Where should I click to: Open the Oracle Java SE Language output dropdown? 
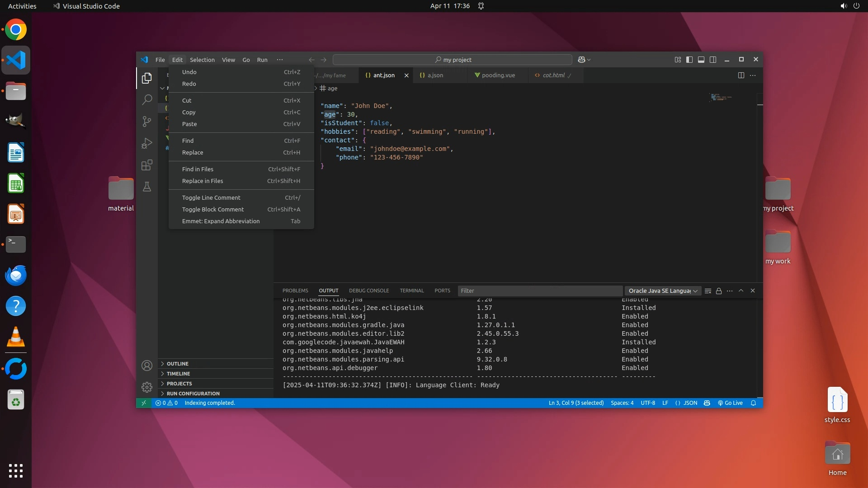coord(663,291)
